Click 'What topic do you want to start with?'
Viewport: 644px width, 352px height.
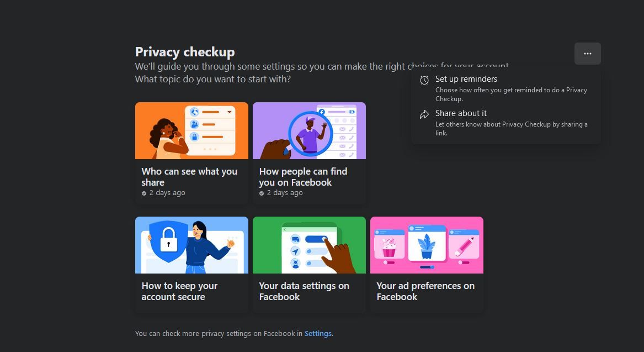[x=213, y=79]
